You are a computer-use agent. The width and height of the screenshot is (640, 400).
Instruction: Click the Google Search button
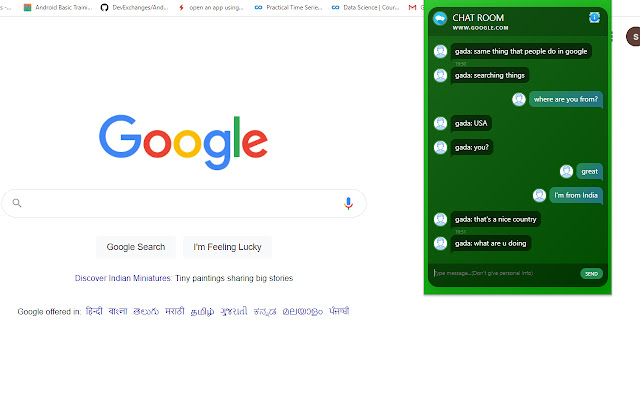pos(136,247)
